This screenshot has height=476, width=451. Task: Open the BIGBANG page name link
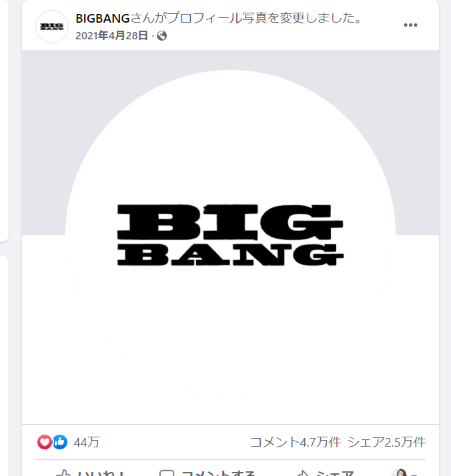point(102,19)
